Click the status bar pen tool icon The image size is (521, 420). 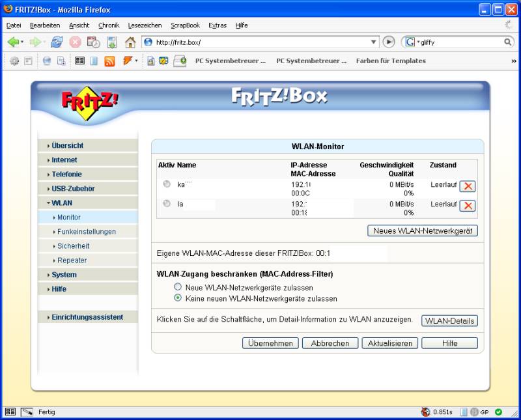click(27, 412)
